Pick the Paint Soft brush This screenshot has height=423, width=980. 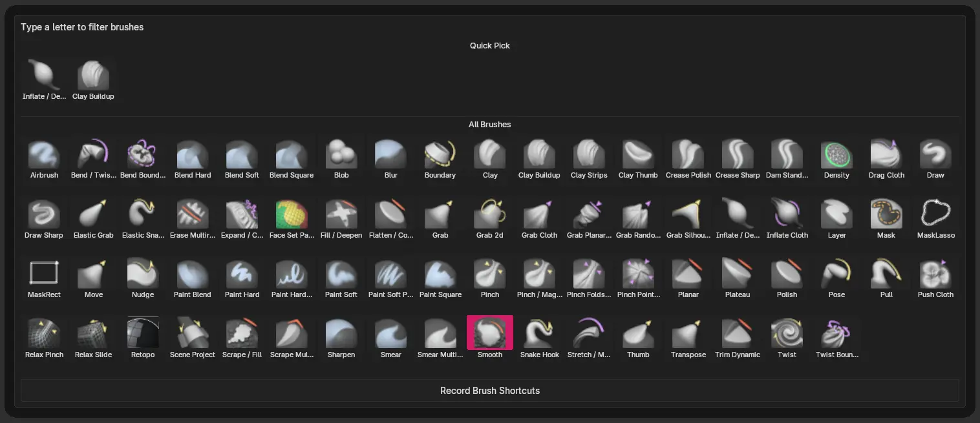341,278
